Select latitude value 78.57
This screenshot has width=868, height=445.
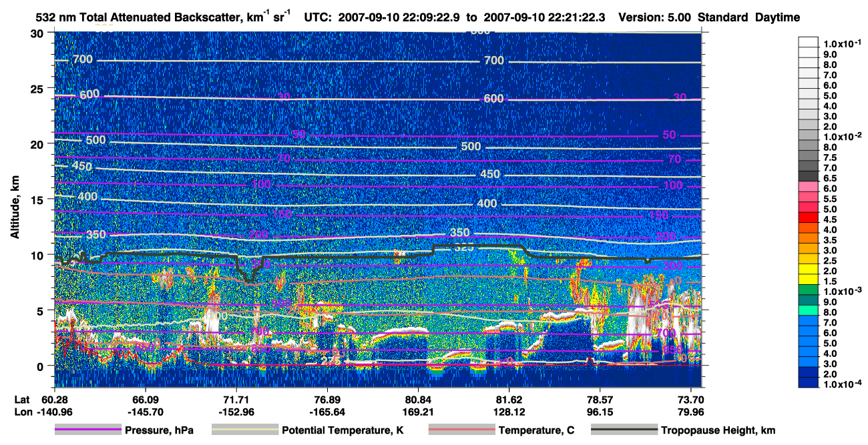(x=600, y=400)
